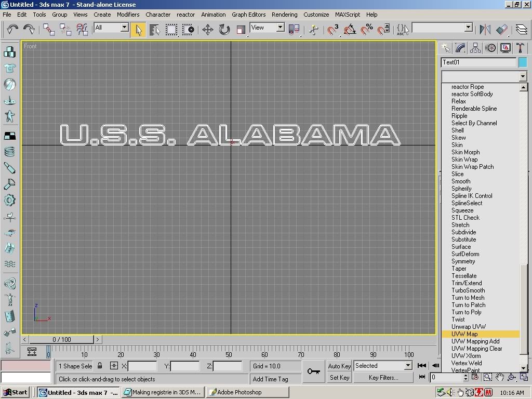532x399 pixels.
Task: Toggle Spinner Snap
Action: (383, 30)
